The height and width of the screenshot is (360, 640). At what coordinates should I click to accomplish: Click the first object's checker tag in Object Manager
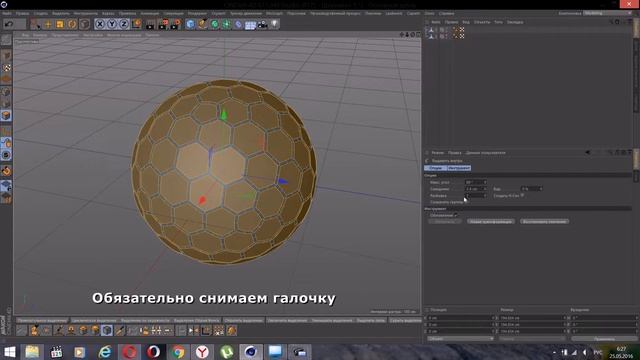462,29
